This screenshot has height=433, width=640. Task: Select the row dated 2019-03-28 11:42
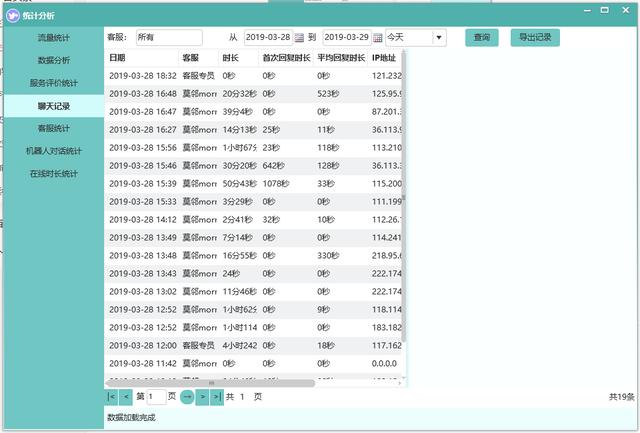click(253, 363)
